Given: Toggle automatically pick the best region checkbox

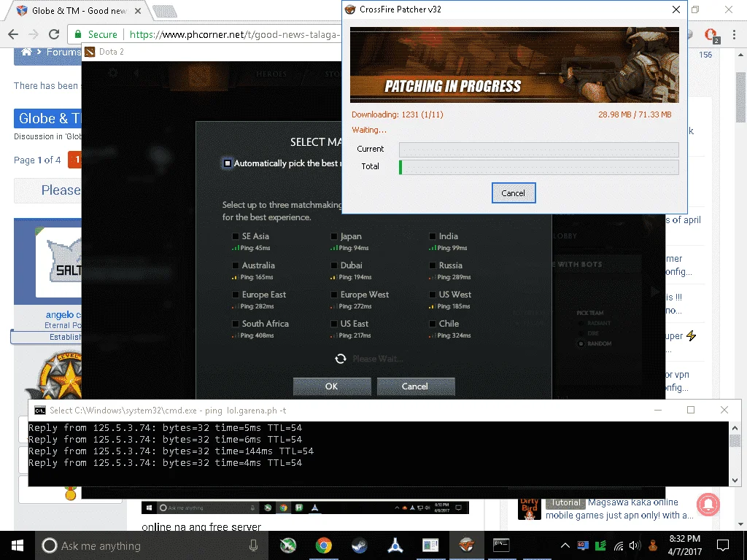Looking at the screenshot, I should click(x=228, y=163).
